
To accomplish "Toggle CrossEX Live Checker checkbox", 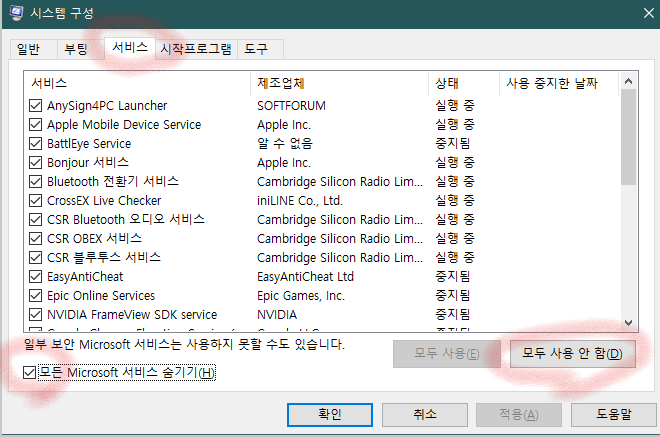I will (35, 200).
